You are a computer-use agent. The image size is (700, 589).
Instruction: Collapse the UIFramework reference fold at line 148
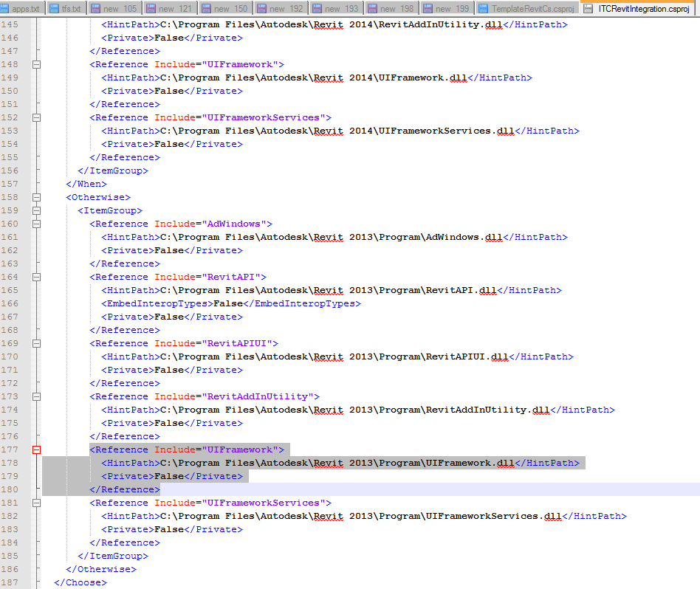point(35,64)
